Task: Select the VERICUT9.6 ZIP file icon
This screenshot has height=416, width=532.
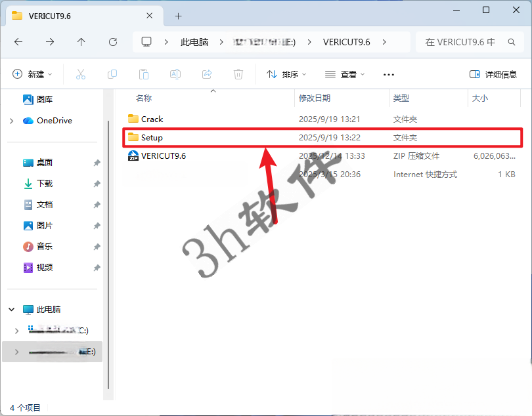Action: 133,156
